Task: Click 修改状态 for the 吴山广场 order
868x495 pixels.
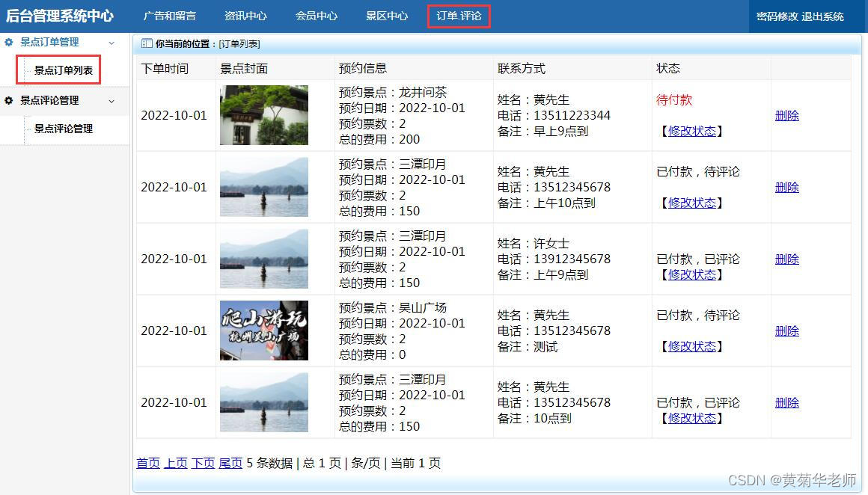Action: click(692, 346)
